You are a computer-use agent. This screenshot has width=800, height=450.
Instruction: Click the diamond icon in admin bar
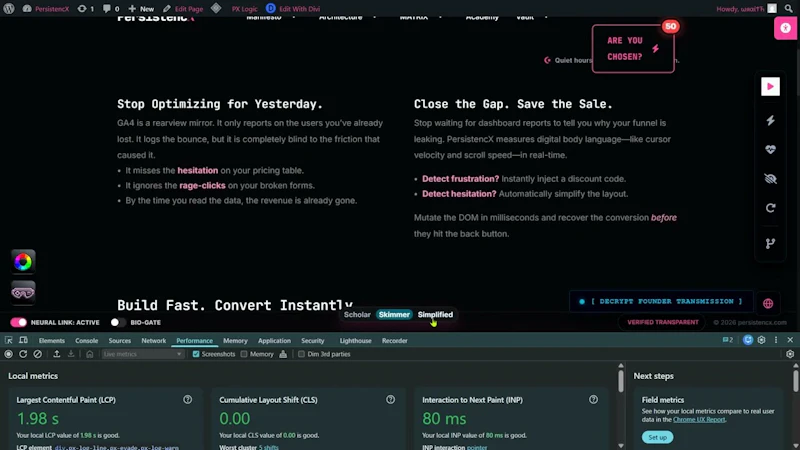point(216,8)
